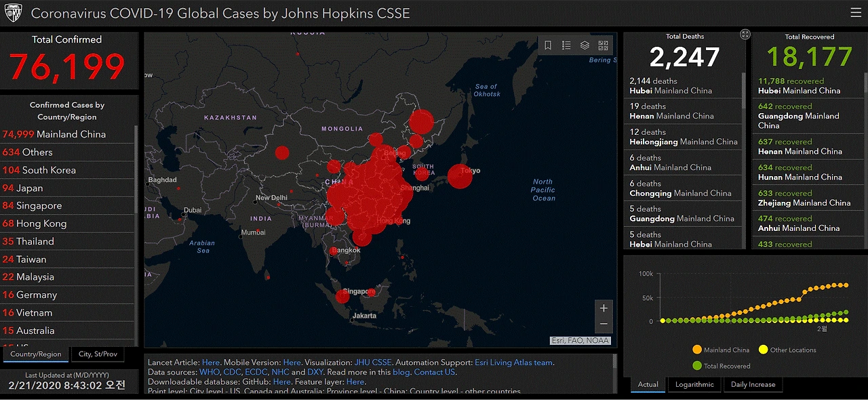The image size is (868, 401).
Task: Switch to the Country/Region tab
Action: pos(36,354)
